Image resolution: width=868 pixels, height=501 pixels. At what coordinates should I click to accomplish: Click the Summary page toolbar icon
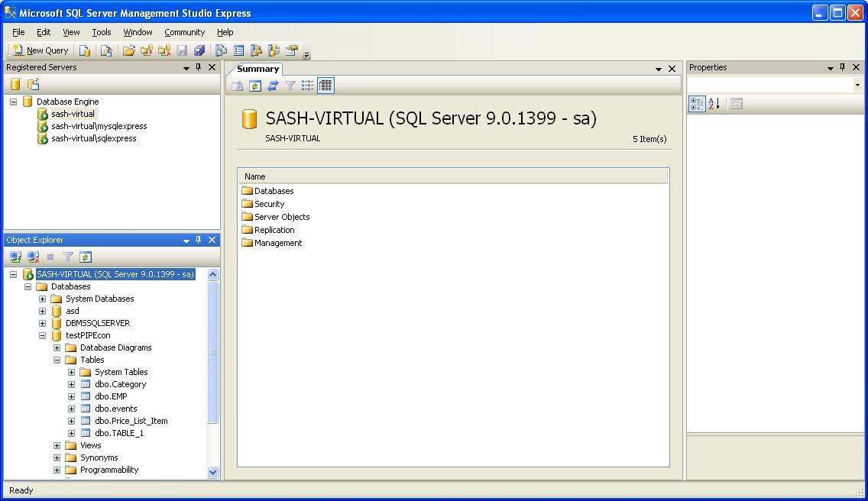[x=238, y=51]
